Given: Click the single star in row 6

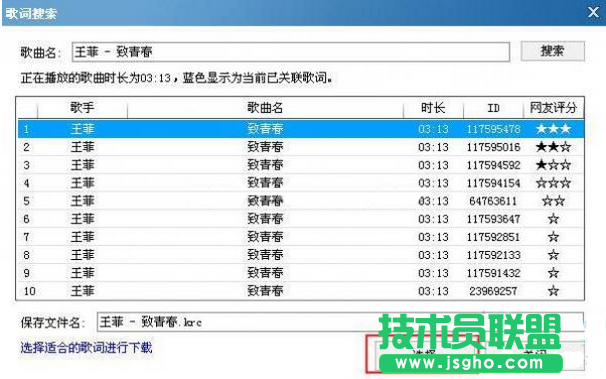Looking at the screenshot, I should pos(553,219).
